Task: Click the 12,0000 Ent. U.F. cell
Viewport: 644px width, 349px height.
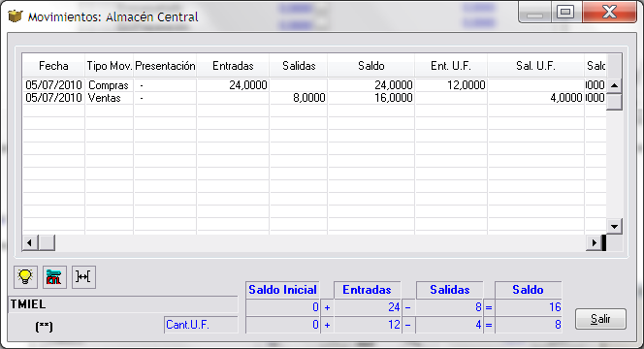Action: click(x=451, y=85)
